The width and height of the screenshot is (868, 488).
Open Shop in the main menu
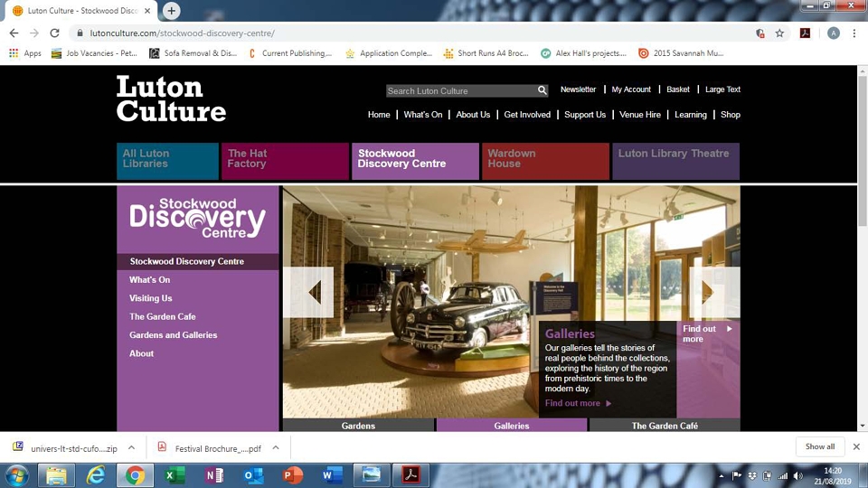731,115
